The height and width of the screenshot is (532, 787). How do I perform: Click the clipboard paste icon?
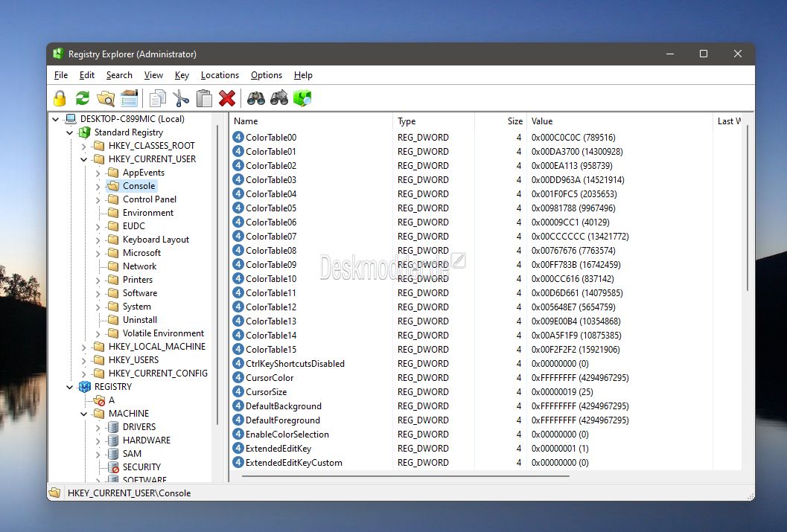coord(204,98)
